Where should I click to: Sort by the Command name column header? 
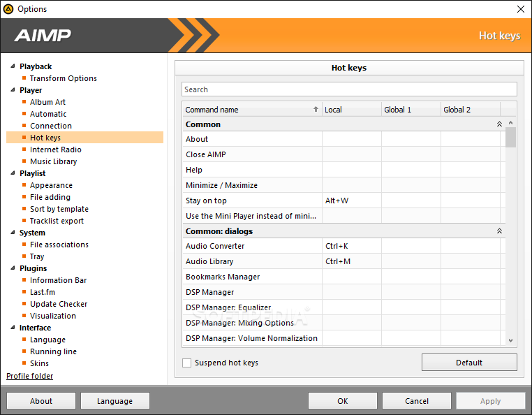(252, 110)
